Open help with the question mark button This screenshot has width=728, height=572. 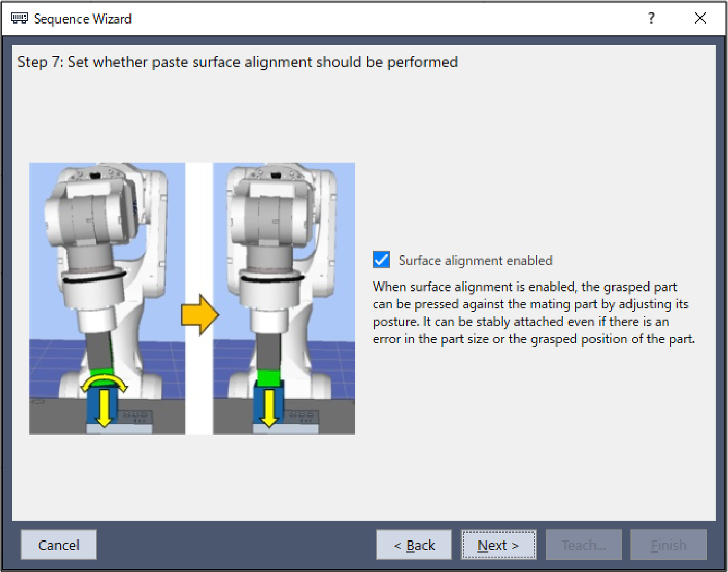point(651,18)
